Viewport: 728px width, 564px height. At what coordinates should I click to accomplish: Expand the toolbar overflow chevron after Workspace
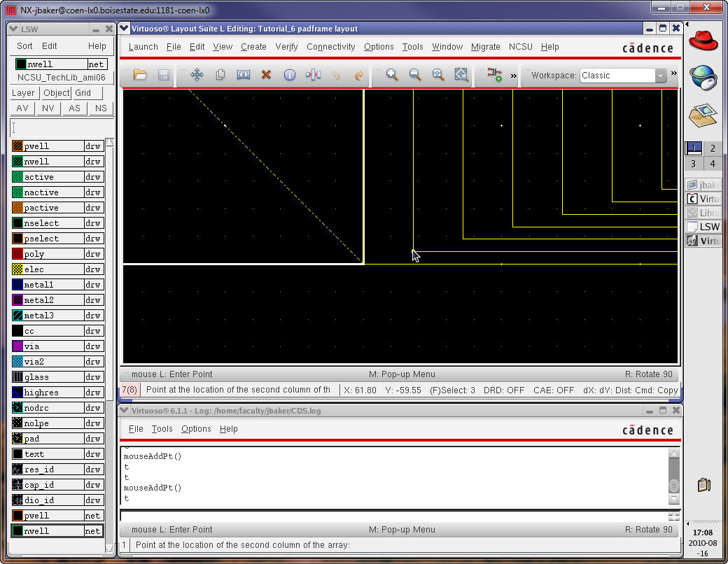point(673,73)
